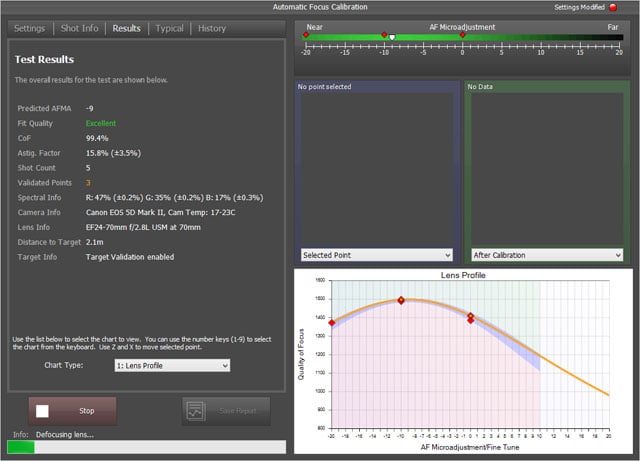This screenshot has height=461, width=640.
Task: Click the defocusing progress bar
Action: 147,447
